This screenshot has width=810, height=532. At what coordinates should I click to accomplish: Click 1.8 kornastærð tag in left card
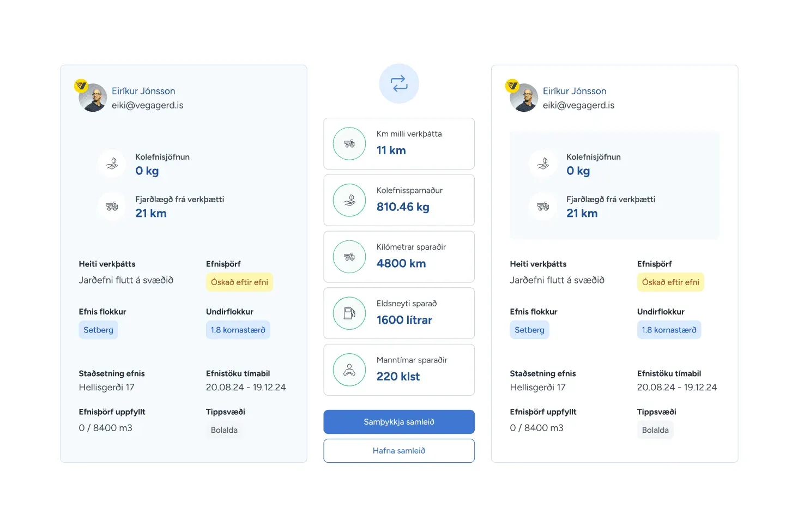coord(238,330)
